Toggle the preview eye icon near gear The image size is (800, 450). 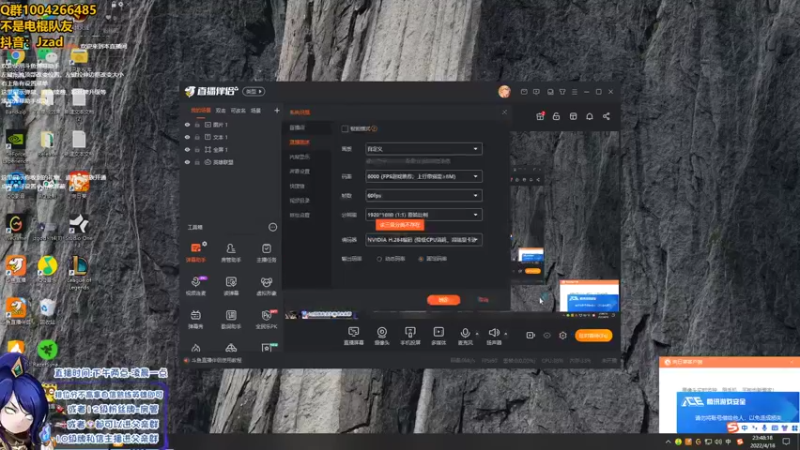click(x=547, y=335)
